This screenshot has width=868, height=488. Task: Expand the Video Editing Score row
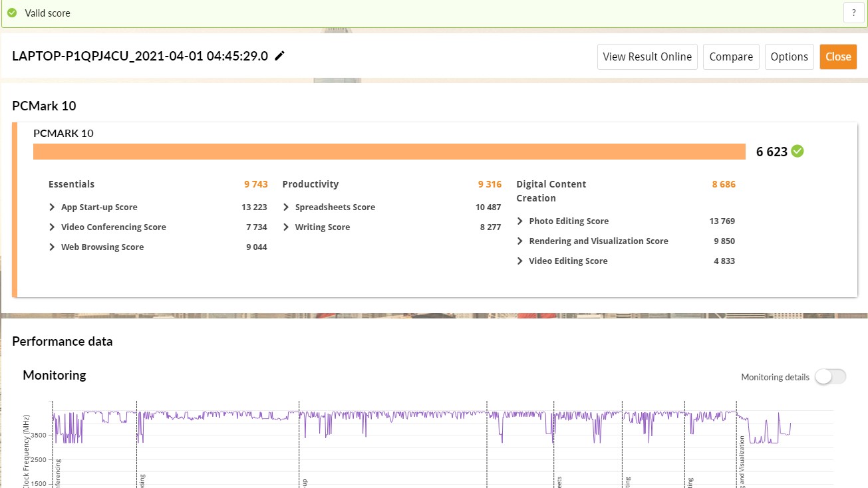click(520, 261)
